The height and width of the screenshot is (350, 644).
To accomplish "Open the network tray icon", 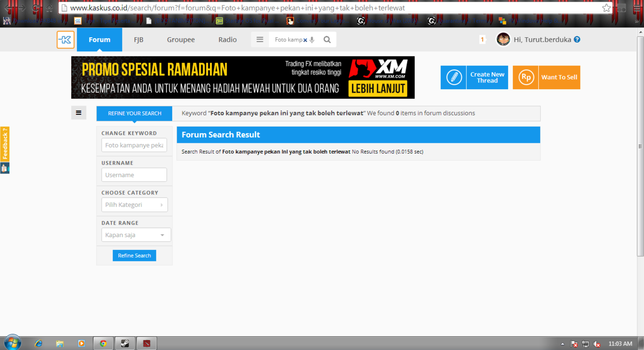I will [x=585, y=344].
